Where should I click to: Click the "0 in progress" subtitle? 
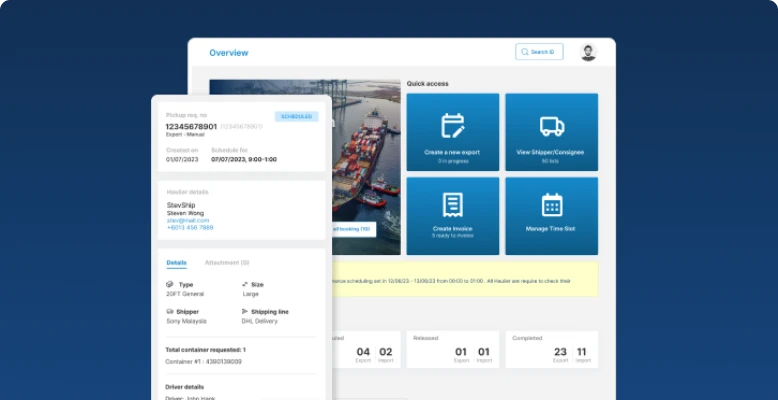(453, 161)
